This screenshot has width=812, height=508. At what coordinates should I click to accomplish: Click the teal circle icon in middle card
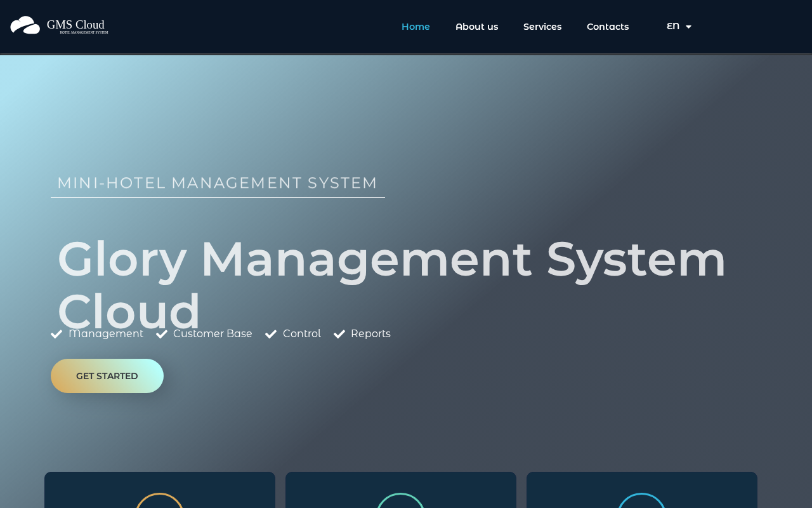tap(401, 500)
